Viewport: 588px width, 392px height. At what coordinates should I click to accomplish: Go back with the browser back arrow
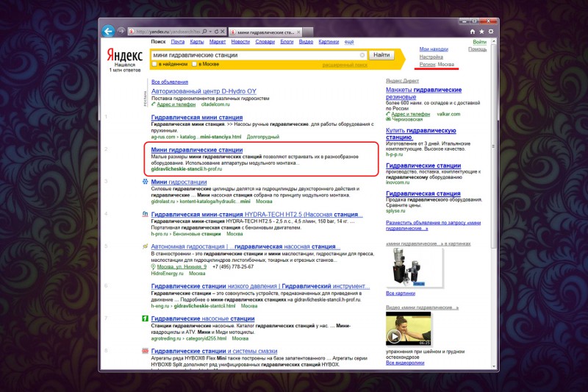[x=108, y=31]
